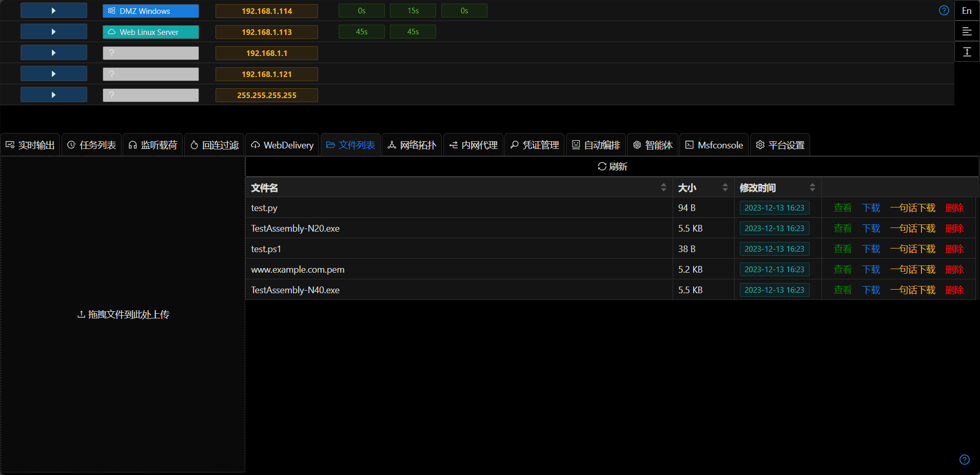The width and height of the screenshot is (980, 475).
Task: Open the 任务列表 tab
Action: tap(91, 145)
